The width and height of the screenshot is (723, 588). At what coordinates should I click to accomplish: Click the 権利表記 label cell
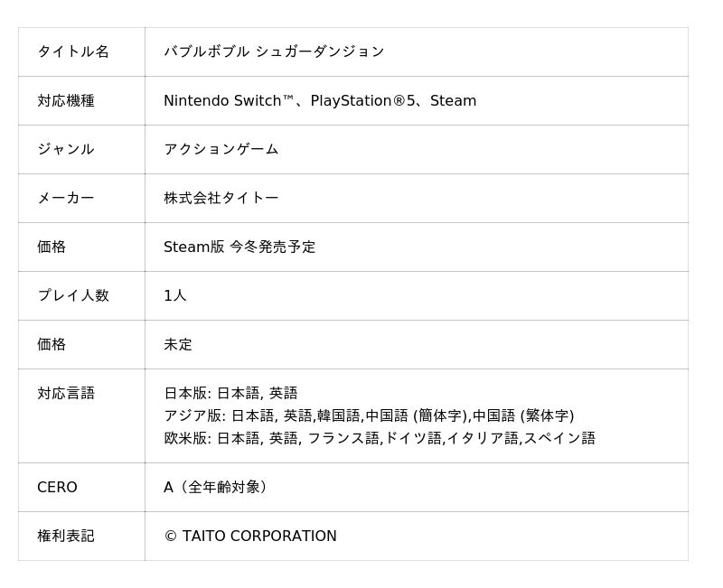[x=66, y=536]
